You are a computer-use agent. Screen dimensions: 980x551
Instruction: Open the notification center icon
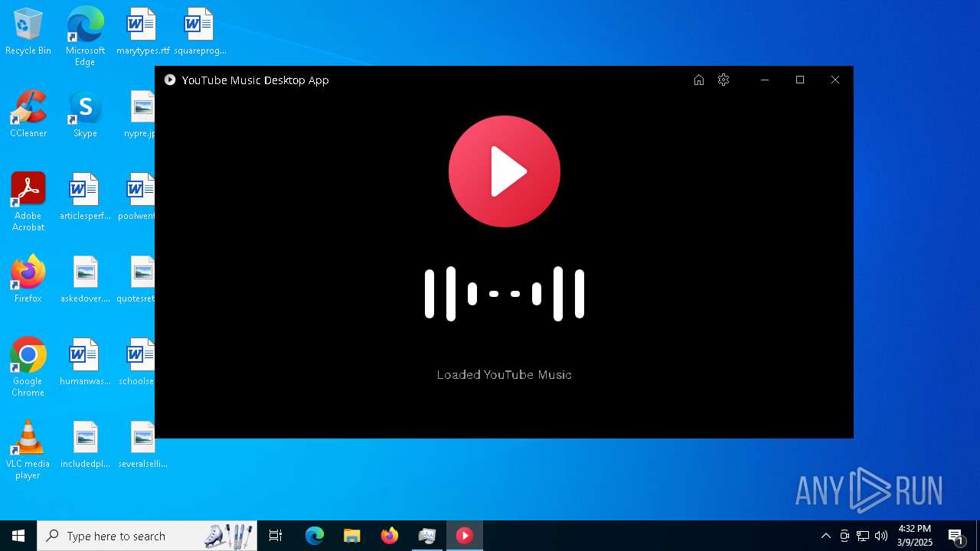[955, 536]
